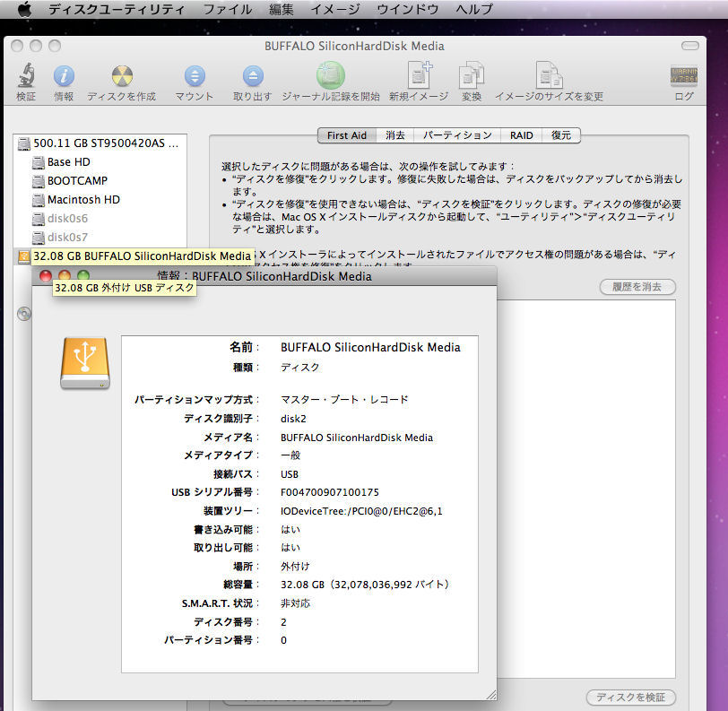Open the Apple menu
728x711 pixels.
pyautogui.click(x=24, y=9)
